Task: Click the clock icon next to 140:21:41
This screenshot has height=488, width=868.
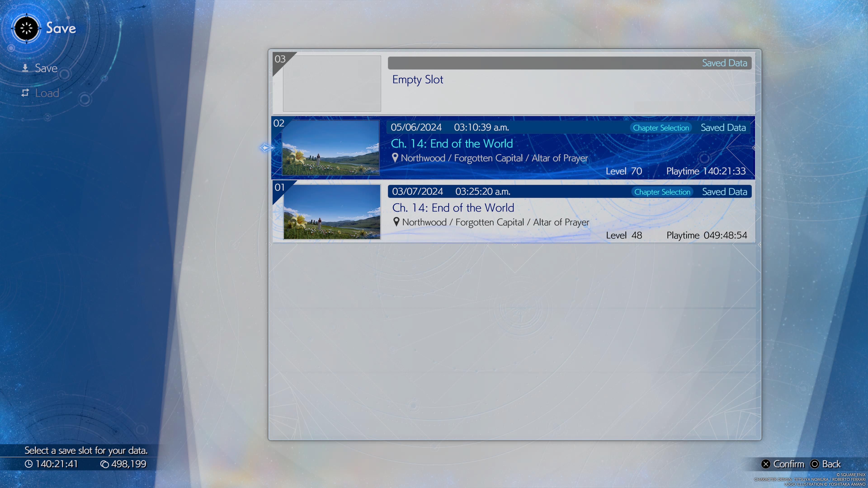Action: [29, 464]
